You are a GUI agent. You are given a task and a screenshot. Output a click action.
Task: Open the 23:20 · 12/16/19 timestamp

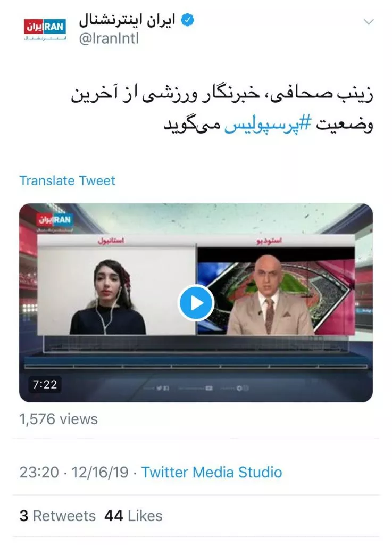(x=74, y=473)
